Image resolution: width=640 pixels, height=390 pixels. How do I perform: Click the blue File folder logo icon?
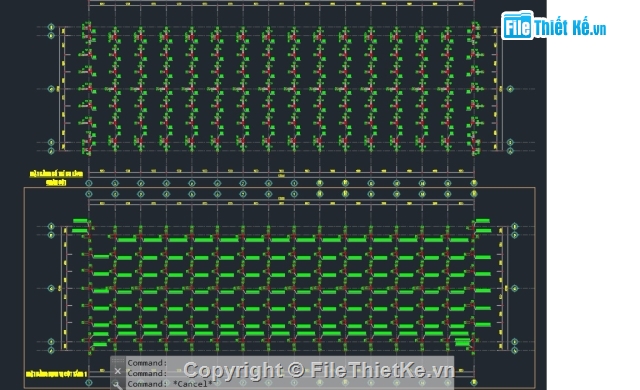(x=517, y=26)
